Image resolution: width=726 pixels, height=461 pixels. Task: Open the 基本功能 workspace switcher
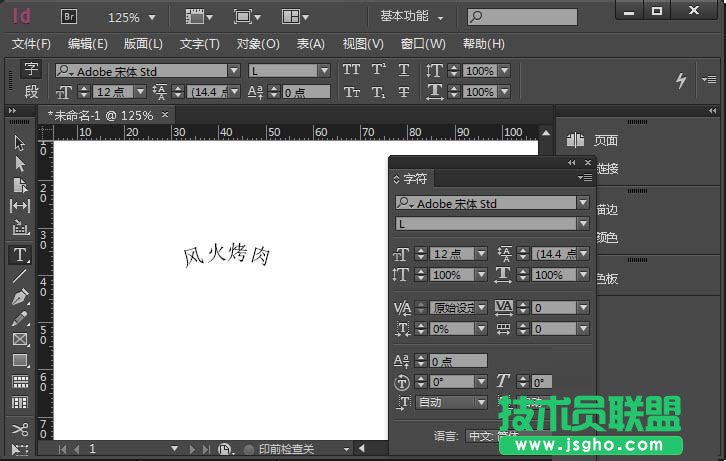coord(412,17)
